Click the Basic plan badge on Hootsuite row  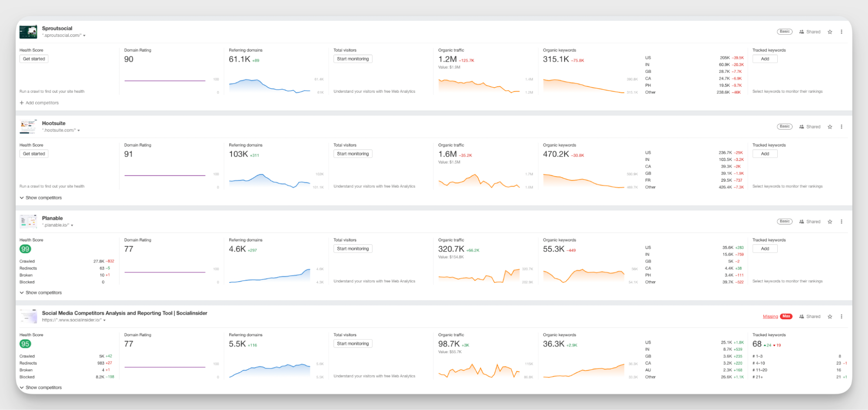784,126
